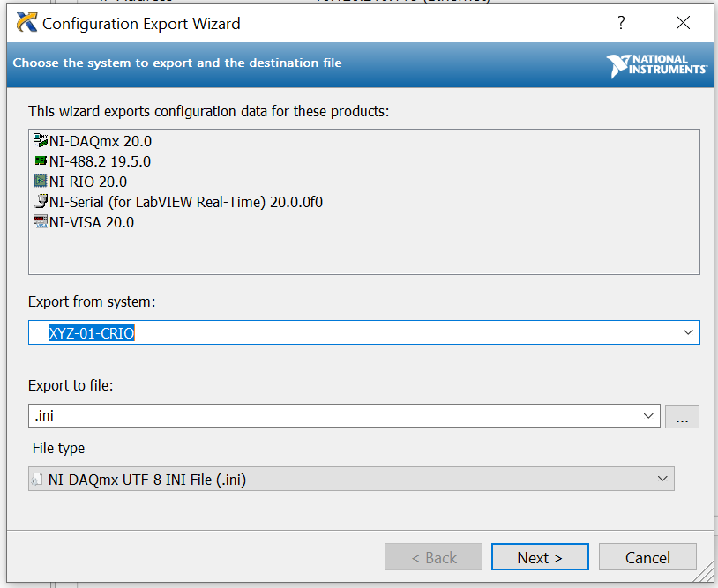Screen dimensions: 718x588
Task: Expand the Export to file dropdown arrow
Action: [x=648, y=415]
